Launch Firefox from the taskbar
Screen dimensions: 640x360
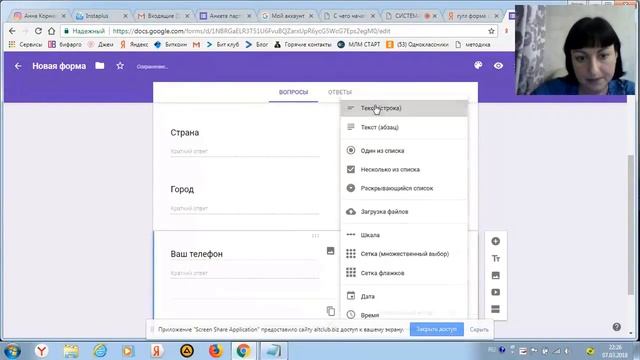(x=216, y=351)
